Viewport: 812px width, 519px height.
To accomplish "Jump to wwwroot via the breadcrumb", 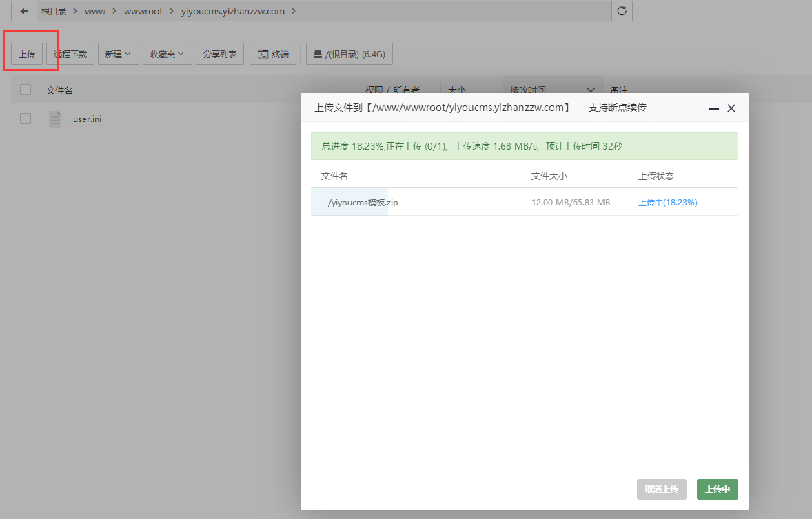I will 143,11.
